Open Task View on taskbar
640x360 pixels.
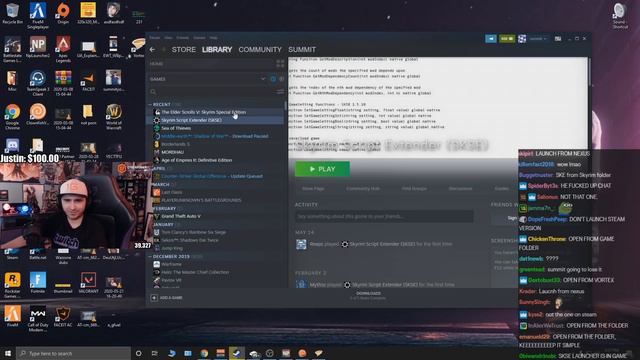155,353
